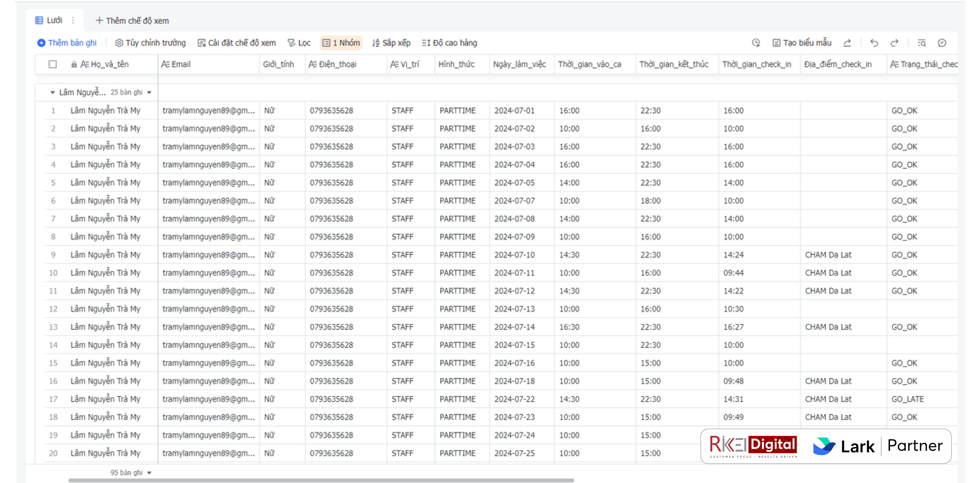Open the share arrow icon
Screen dimensions: 980x483
coord(847,43)
